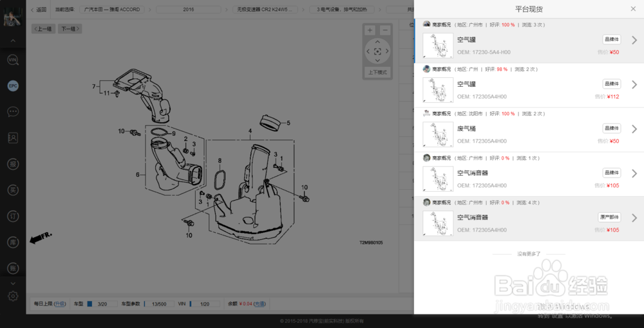Image resolution: width=644 pixels, height=328 pixels.
Task: Go to previous group 上一组
Action: coord(44,29)
